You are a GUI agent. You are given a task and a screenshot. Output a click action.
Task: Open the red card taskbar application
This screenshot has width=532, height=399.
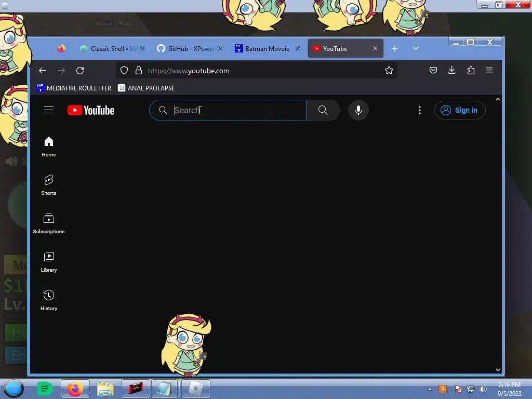pos(136,389)
